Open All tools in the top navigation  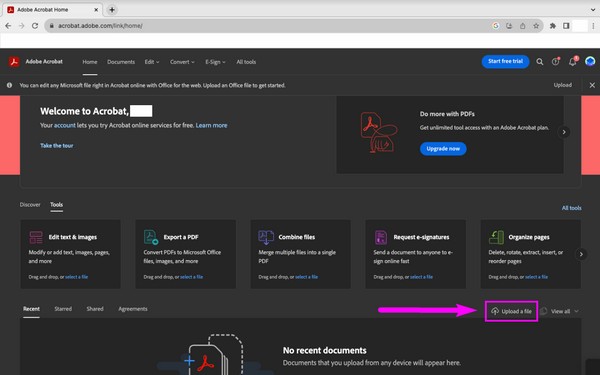(246, 62)
